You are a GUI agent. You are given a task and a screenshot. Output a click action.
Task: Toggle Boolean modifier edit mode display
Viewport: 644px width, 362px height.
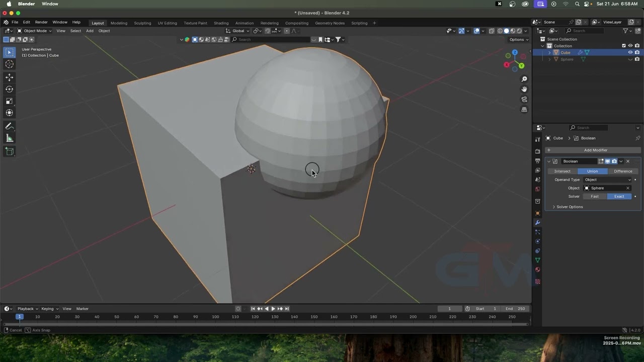pos(601,161)
